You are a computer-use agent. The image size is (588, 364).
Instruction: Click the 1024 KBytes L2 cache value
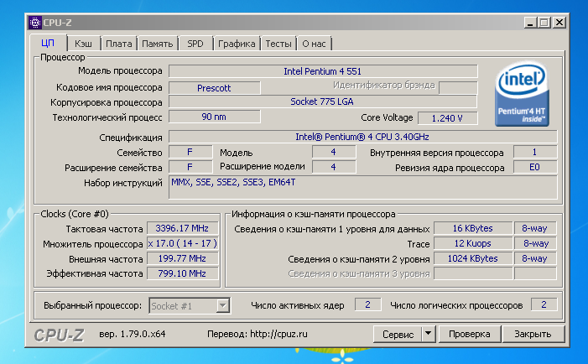coord(473,258)
